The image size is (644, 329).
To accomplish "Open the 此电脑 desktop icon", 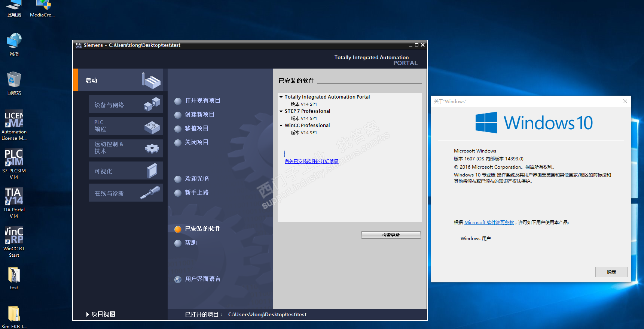I will (14, 9).
